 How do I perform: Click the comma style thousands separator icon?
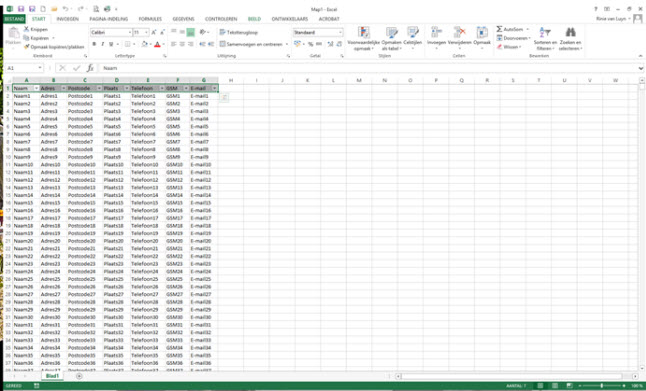point(319,44)
